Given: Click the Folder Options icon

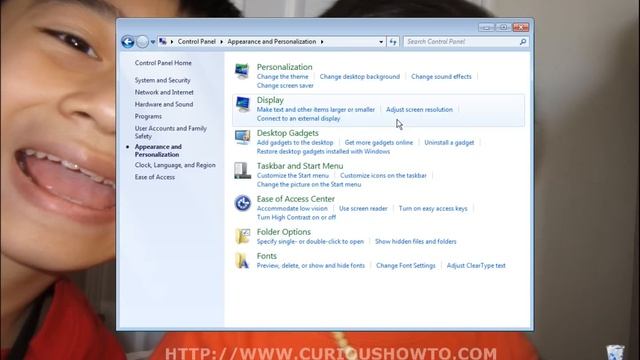Looking at the screenshot, I should pyautogui.click(x=242, y=236).
